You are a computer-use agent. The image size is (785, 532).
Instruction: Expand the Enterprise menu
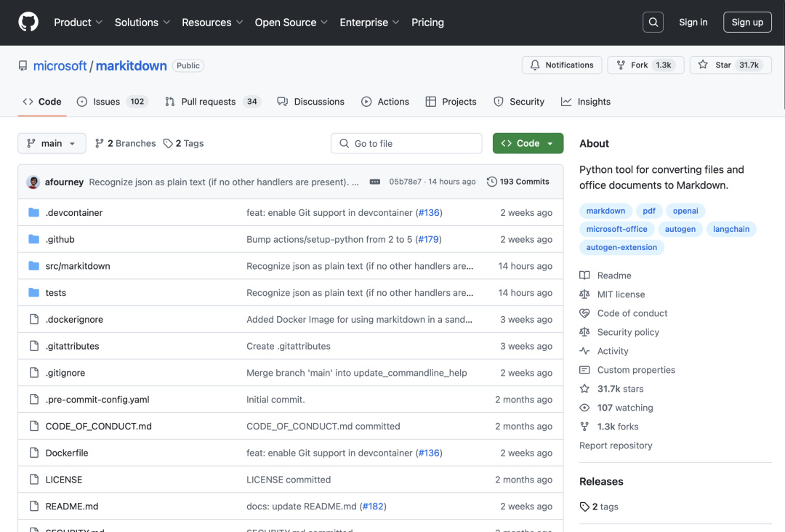pos(369,23)
